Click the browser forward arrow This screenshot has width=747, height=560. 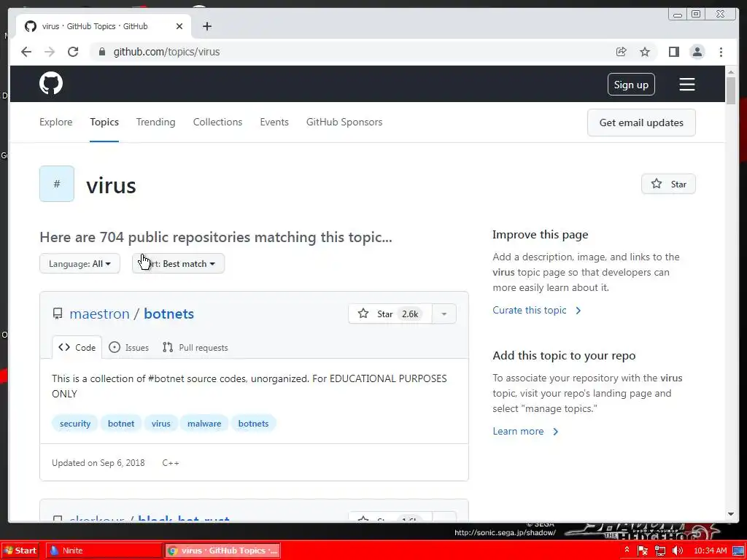point(50,52)
